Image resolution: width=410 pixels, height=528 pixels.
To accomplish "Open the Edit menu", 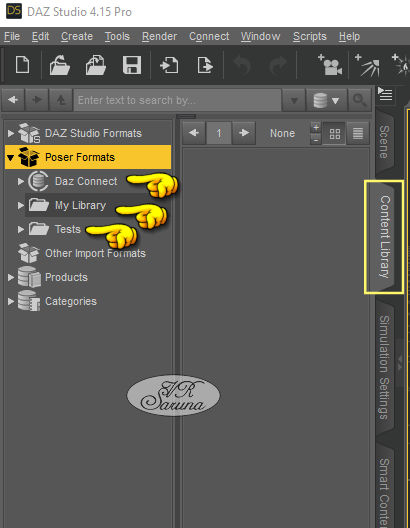I will [40, 36].
